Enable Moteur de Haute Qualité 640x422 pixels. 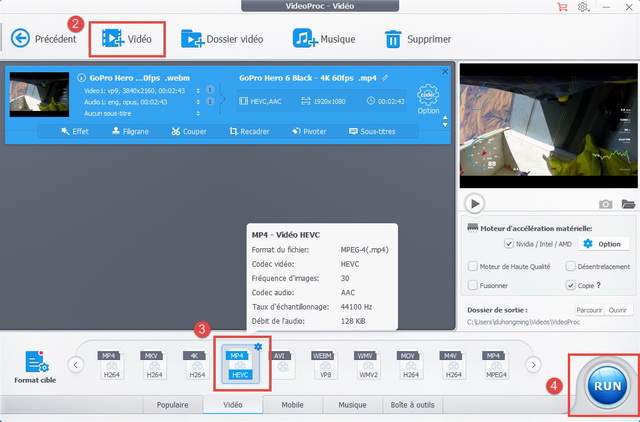[x=473, y=266]
